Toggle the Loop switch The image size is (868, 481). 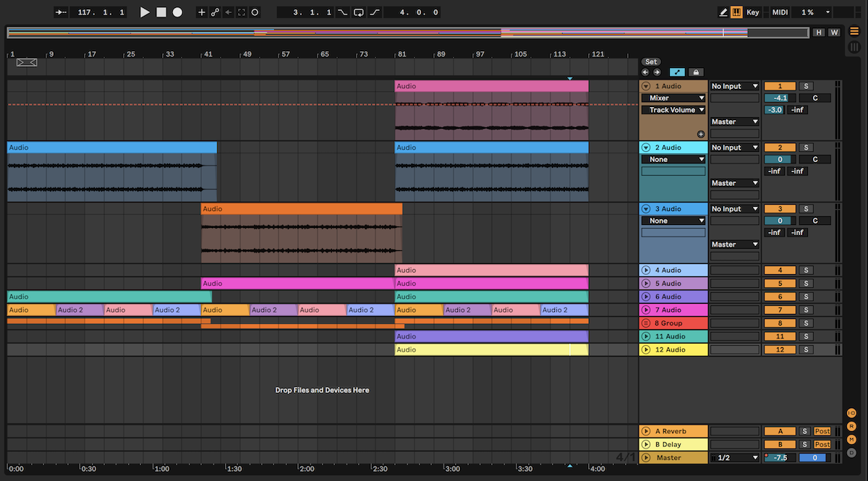(359, 12)
